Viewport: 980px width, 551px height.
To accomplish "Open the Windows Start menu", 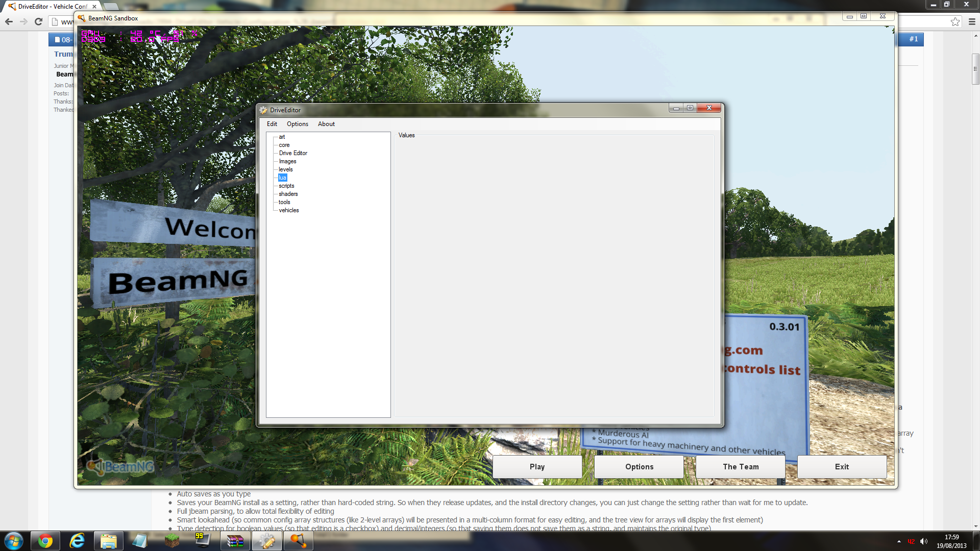I will point(14,541).
